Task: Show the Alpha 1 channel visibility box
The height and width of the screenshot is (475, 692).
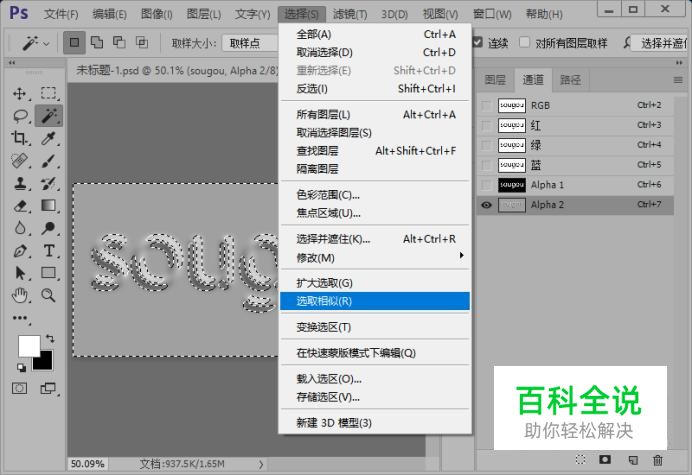Action: coord(486,185)
